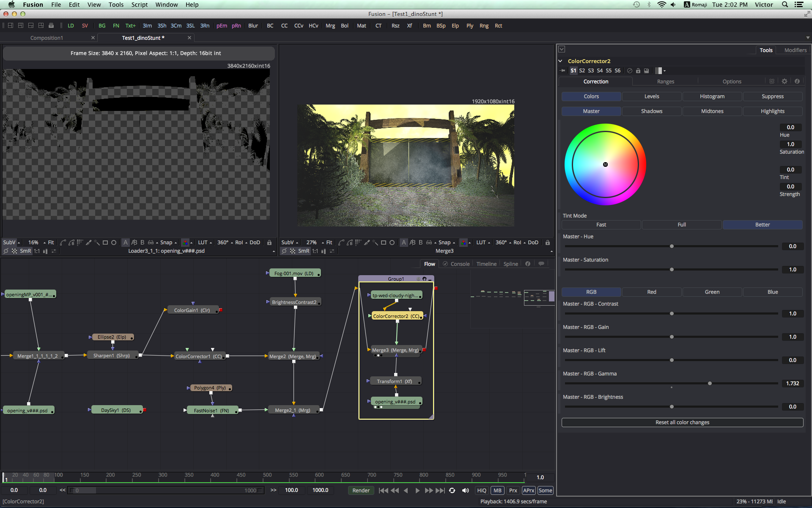This screenshot has width=812, height=508.
Task: Open the LUT dropdown arrow in left viewer
Action: [x=211, y=243]
